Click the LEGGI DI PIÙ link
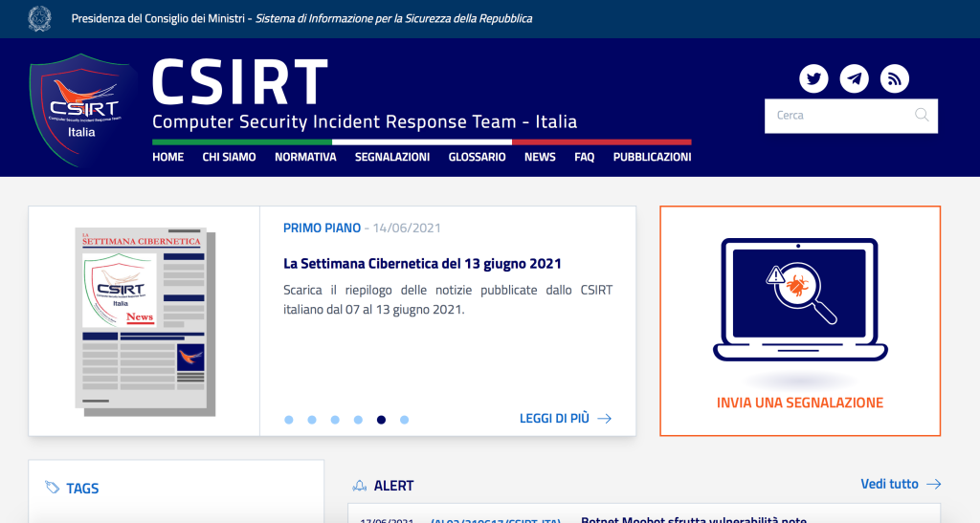 point(554,419)
